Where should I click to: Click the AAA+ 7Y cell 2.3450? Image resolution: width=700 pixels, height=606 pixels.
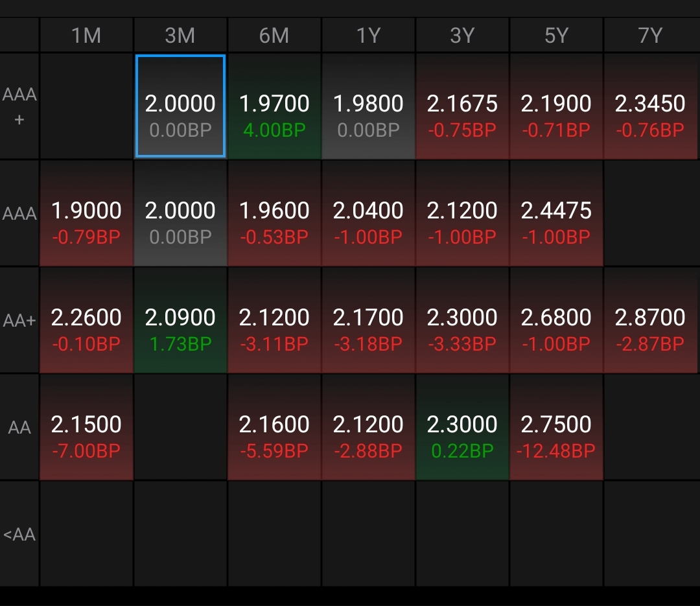pyautogui.click(x=650, y=106)
